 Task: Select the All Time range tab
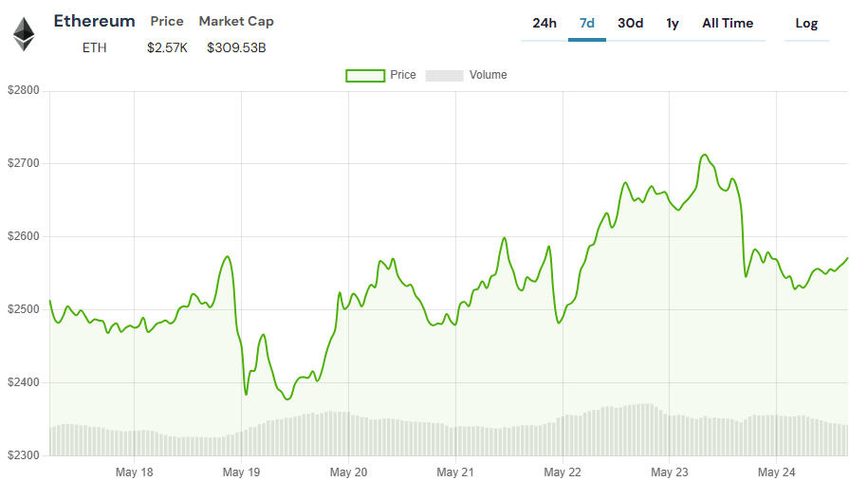pos(727,24)
